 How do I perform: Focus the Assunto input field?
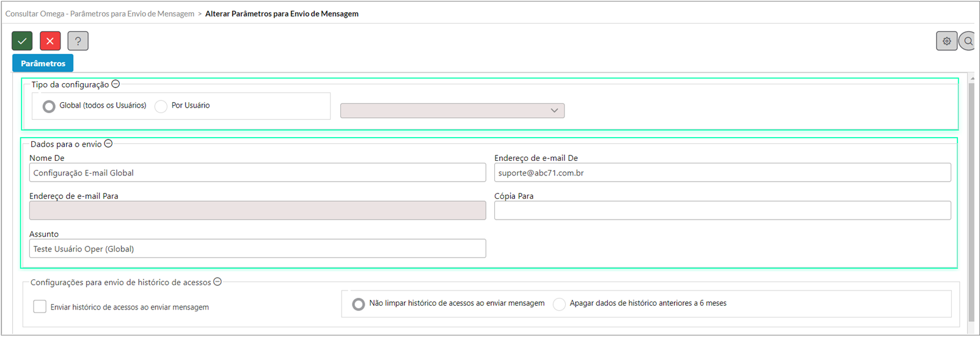tap(257, 248)
